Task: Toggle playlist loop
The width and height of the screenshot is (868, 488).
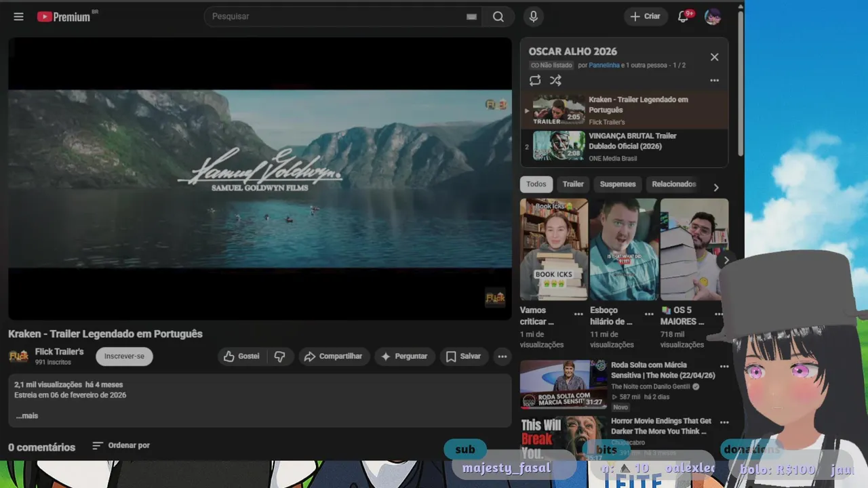Action: coord(535,80)
